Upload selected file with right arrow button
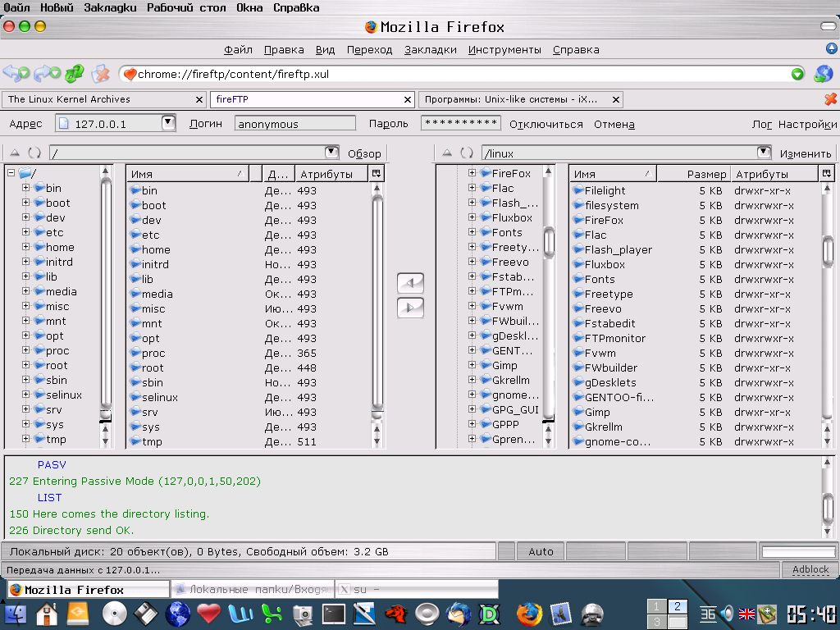This screenshot has height=630, width=840. pyautogui.click(x=410, y=308)
